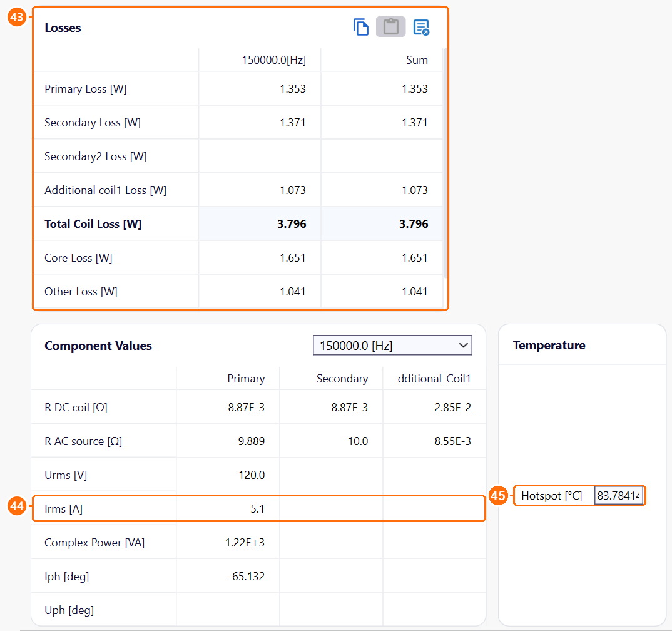Image resolution: width=672 pixels, height=631 pixels.
Task: Click the Losses table vertical scrollbar
Action: [x=445, y=163]
